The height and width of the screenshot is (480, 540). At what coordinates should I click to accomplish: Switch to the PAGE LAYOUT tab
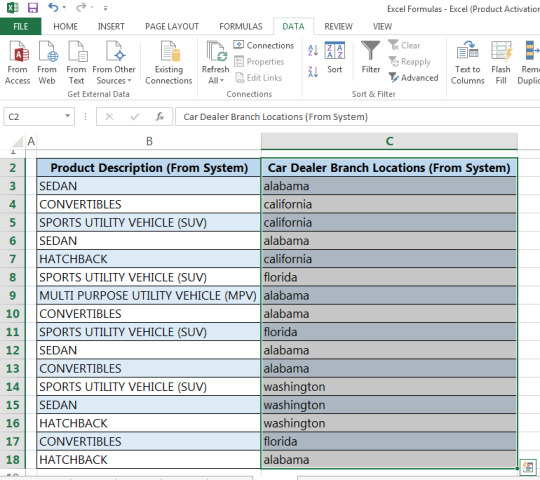click(x=172, y=27)
